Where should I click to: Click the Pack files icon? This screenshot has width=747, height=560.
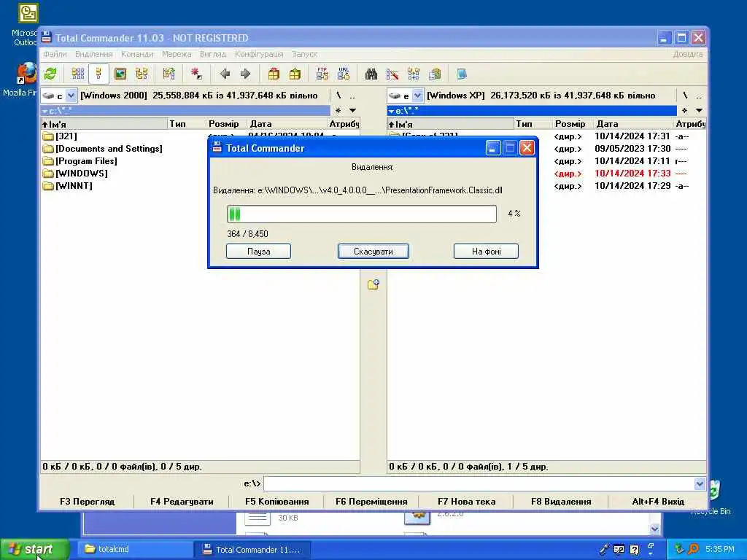pyautogui.click(x=274, y=74)
